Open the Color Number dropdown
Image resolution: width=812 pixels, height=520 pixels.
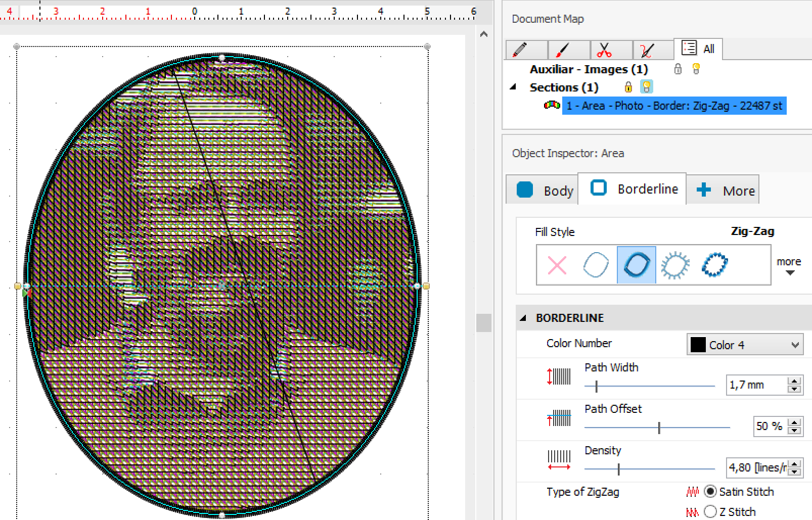point(745,345)
